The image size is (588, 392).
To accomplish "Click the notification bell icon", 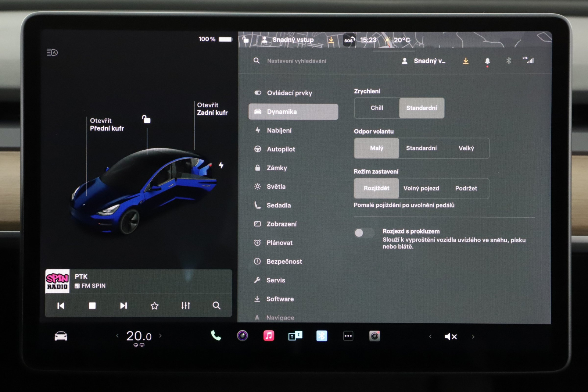I will [487, 61].
